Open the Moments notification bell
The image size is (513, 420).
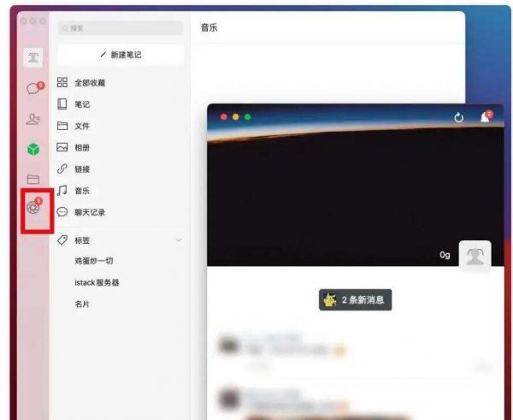tap(485, 117)
